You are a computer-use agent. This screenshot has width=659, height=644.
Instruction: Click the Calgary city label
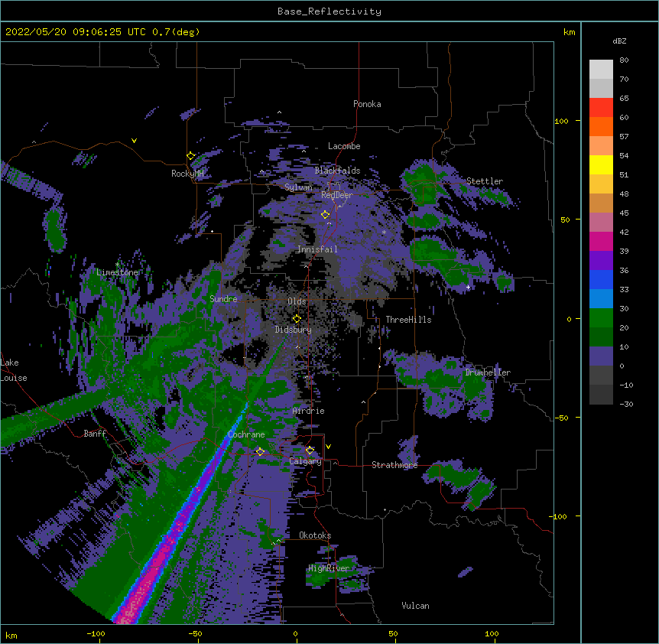pyautogui.click(x=306, y=461)
